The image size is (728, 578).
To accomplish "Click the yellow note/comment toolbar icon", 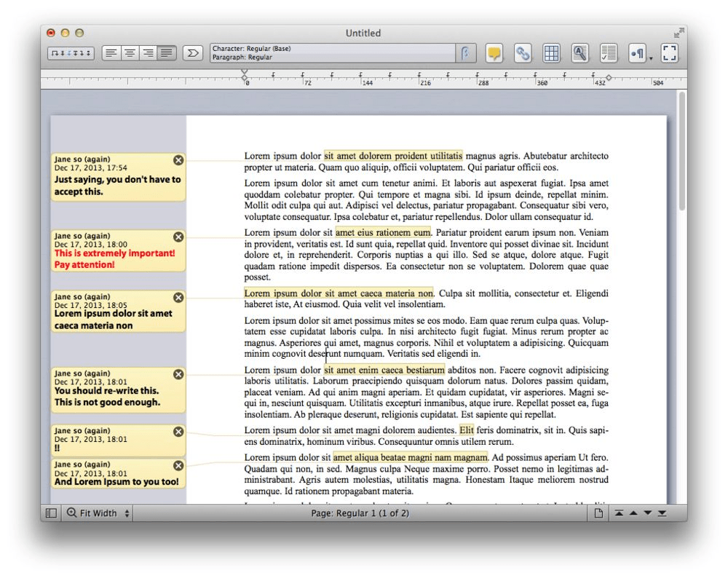I will pyautogui.click(x=494, y=53).
